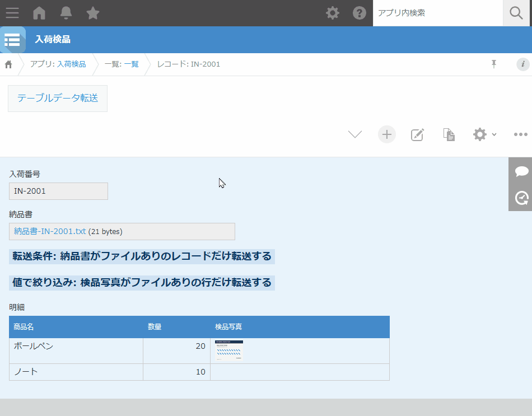Screen dimensions: 532x416
Task: Click the breadcrumb home icon
Action: 8,64
